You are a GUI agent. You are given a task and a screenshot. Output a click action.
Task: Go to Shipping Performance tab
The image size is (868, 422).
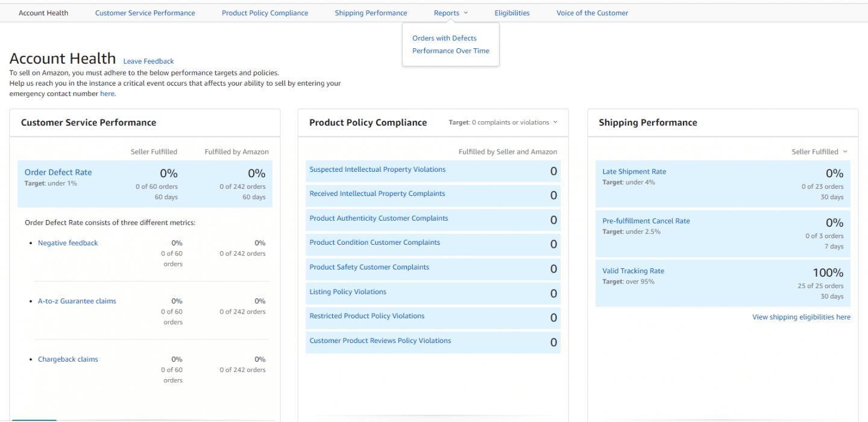point(371,13)
